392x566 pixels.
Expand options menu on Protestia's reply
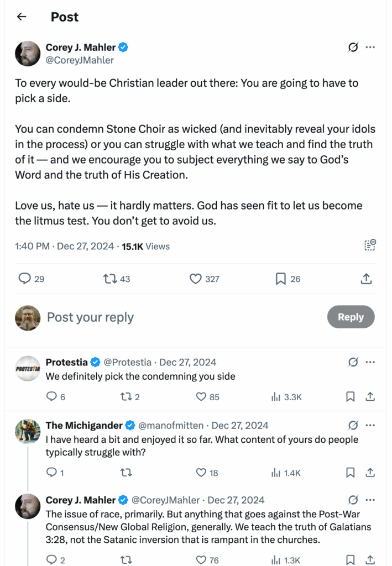tap(370, 362)
